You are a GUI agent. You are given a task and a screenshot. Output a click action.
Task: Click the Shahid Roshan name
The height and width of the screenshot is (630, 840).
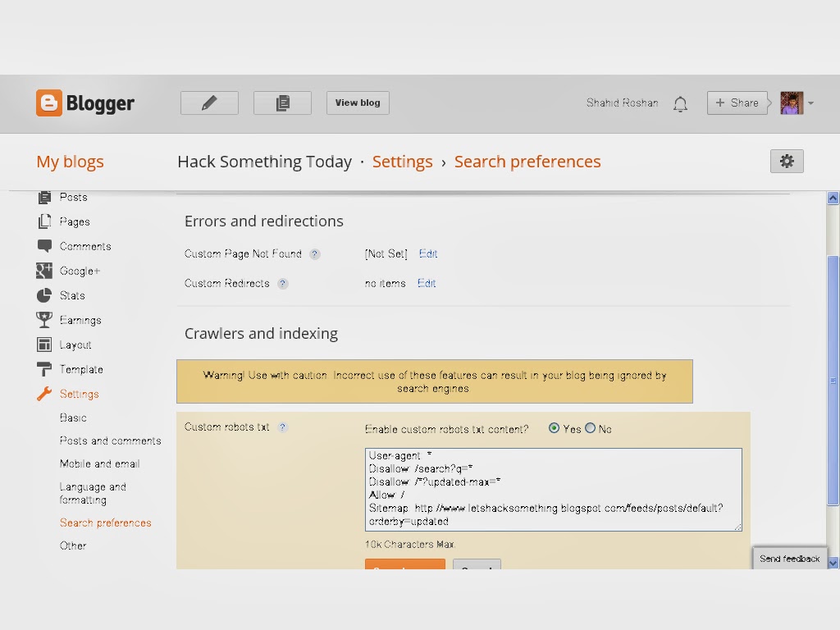(622, 103)
